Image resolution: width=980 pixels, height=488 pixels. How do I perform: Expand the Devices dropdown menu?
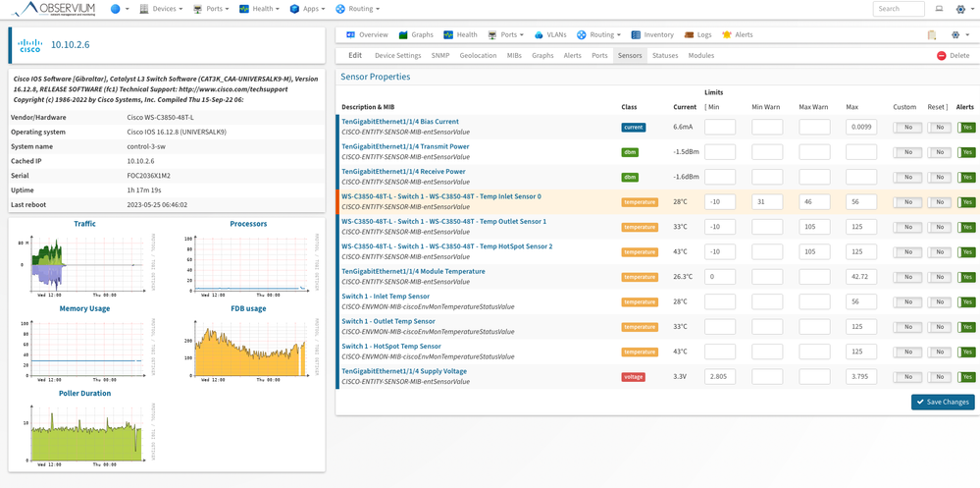pos(161,9)
